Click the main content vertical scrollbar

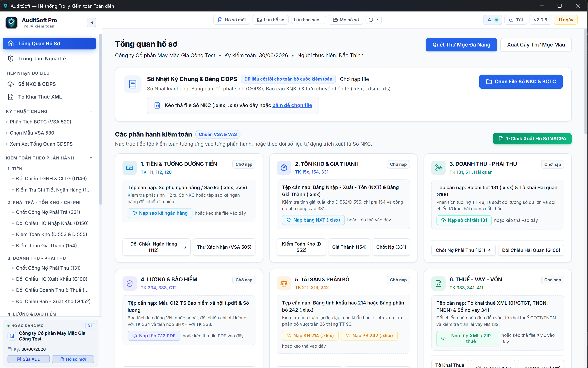[x=586, y=82]
